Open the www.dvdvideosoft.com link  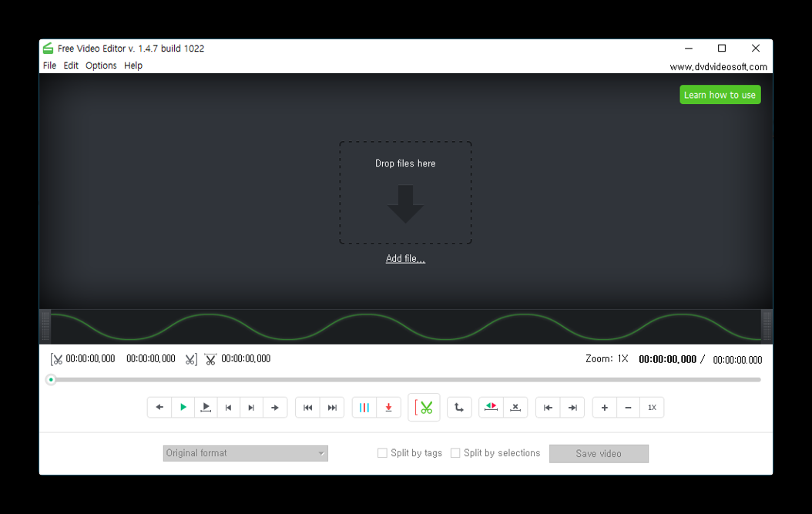tap(718, 67)
